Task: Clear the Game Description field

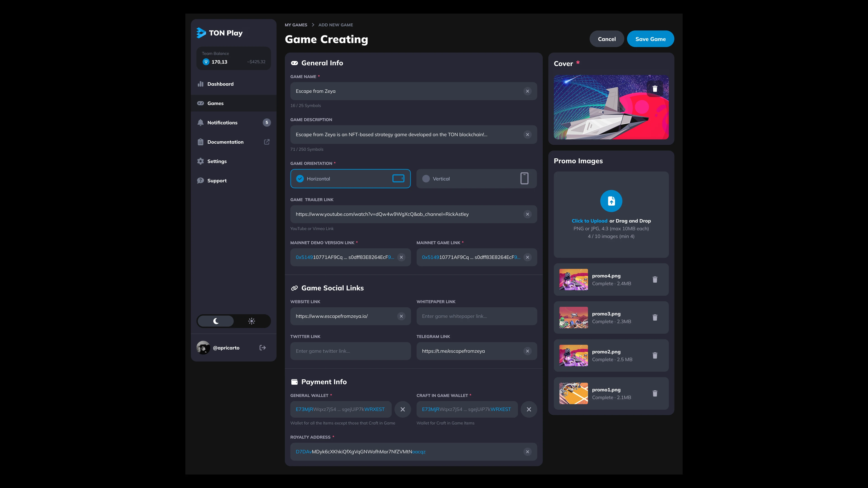Action: 527,135
